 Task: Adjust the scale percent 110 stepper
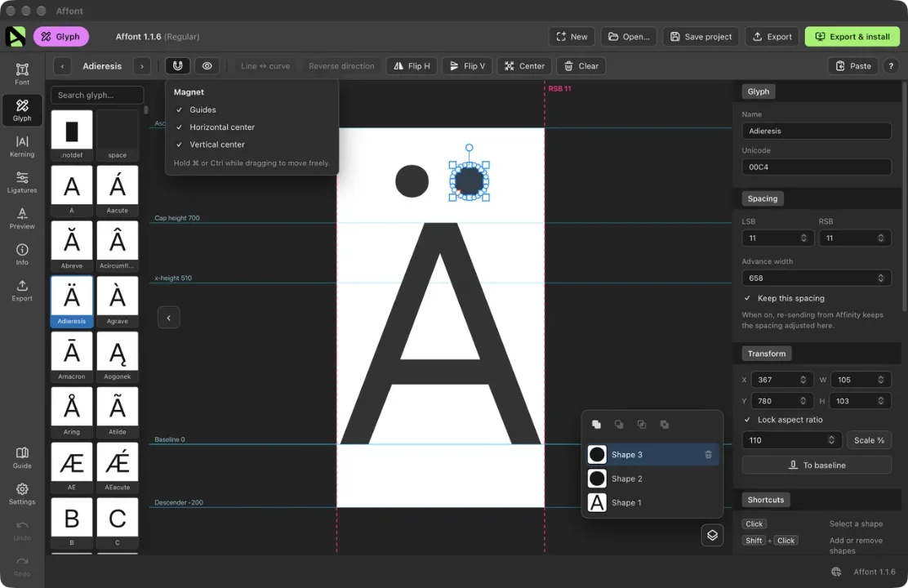[831, 440]
